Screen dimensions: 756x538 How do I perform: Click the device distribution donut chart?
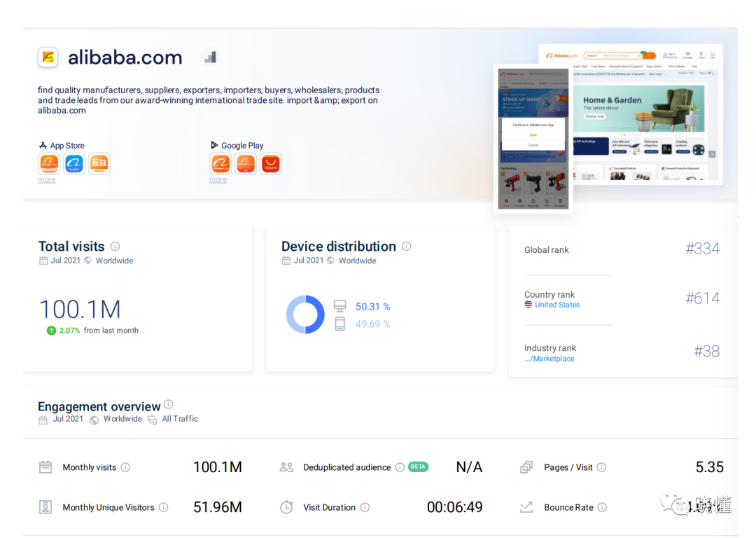point(305,315)
